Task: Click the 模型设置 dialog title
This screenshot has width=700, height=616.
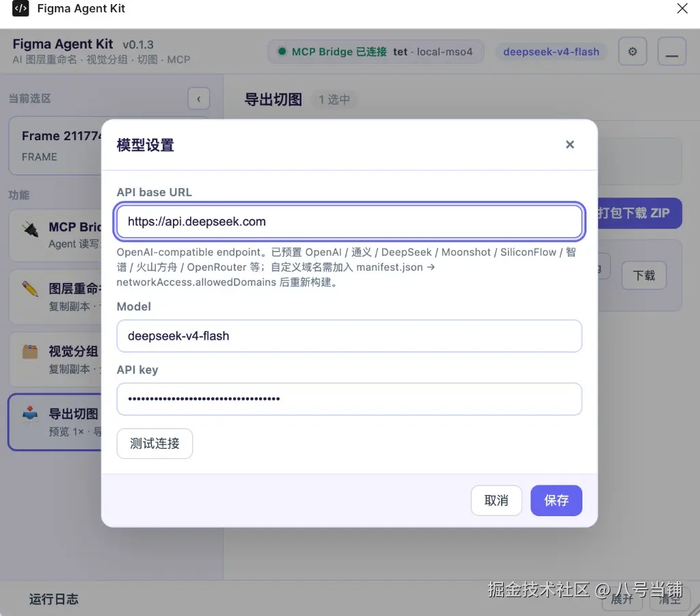Action: [146, 145]
